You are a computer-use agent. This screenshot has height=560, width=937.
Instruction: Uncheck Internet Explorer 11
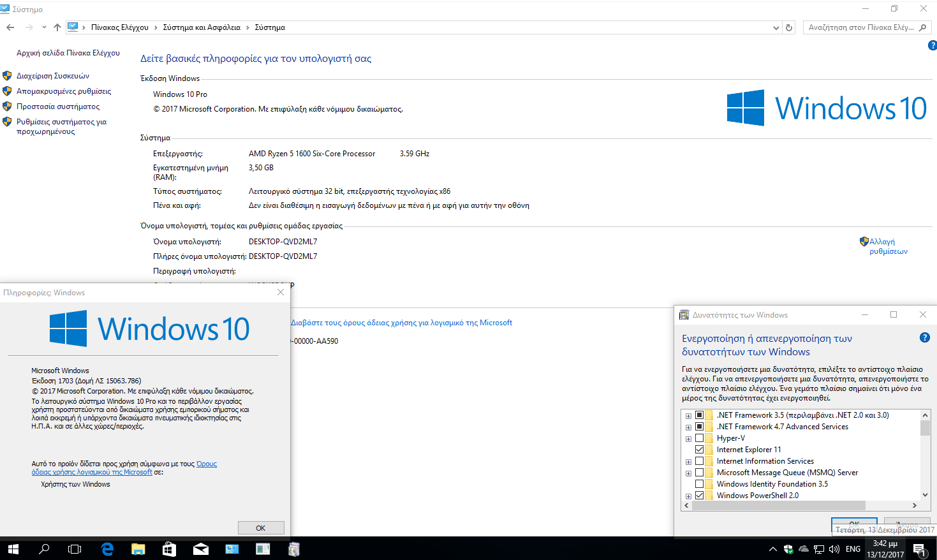point(699,450)
